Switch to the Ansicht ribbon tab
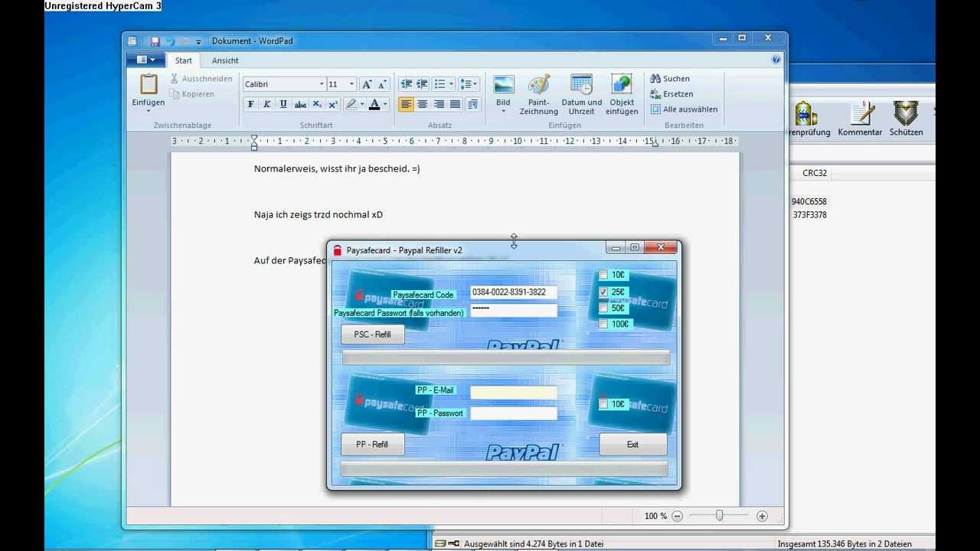 (225, 60)
